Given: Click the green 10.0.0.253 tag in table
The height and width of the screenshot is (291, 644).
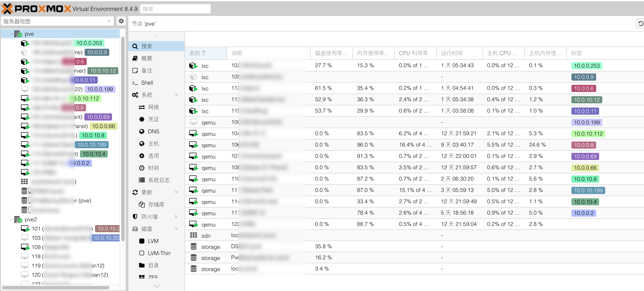Looking at the screenshot, I should [587, 66].
